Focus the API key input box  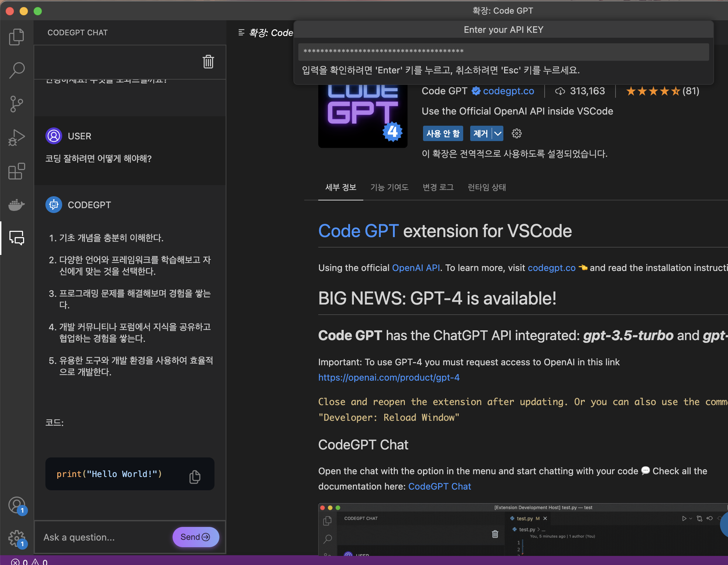[503, 52]
